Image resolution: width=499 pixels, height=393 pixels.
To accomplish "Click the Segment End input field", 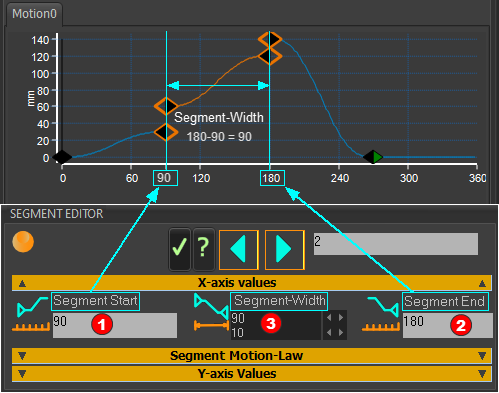I will (x=447, y=325).
